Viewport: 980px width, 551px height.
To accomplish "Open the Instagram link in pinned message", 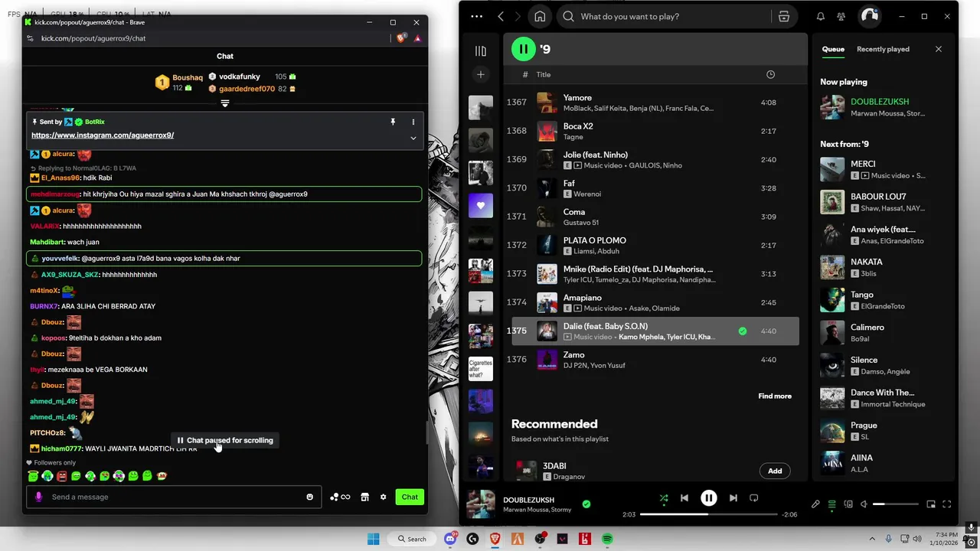I will (103, 135).
